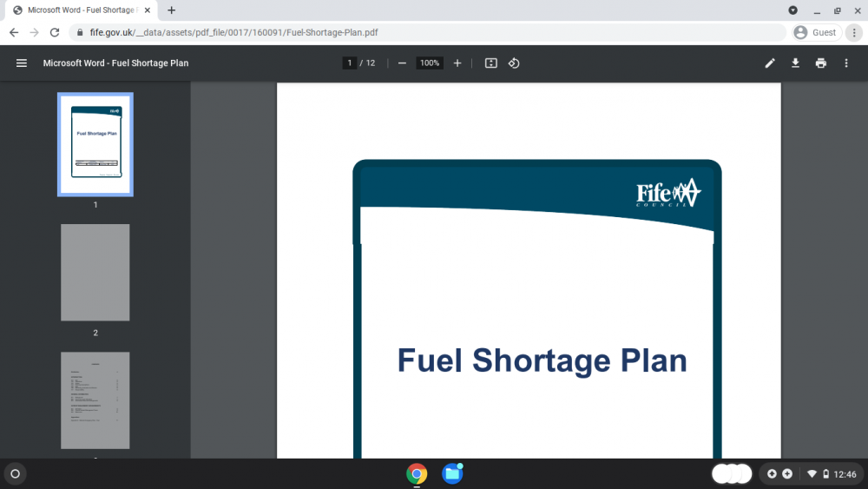Click the 100% zoom level field

[430, 63]
